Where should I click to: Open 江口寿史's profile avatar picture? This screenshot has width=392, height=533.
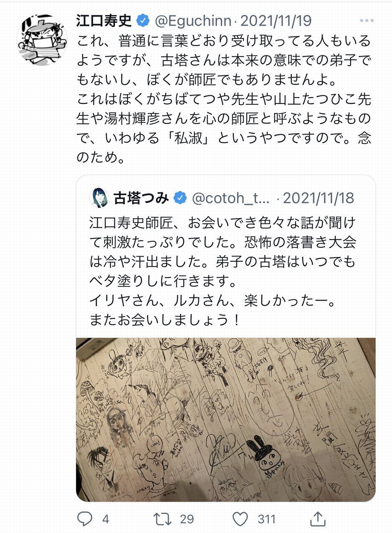coord(42,40)
